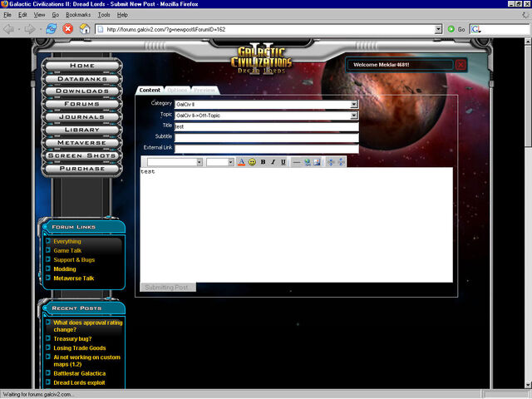Viewport: 532px width, 399px height.
Task: Open the Game Talk forum link
Action: click(67, 250)
